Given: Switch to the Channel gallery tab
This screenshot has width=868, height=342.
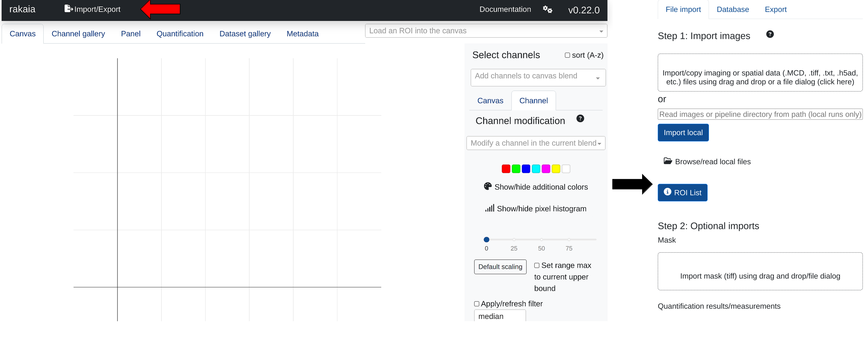Looking at the screenshot, I should (78, 34).
